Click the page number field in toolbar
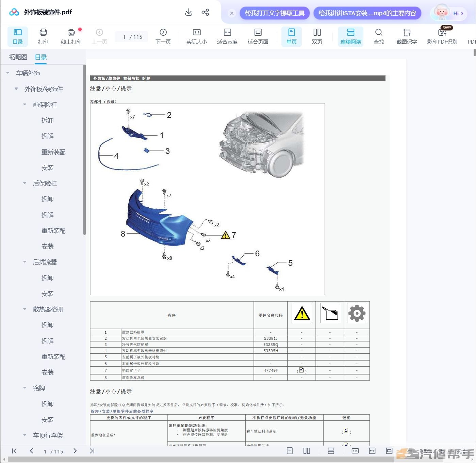476x463 pixels. pos(131,37)
